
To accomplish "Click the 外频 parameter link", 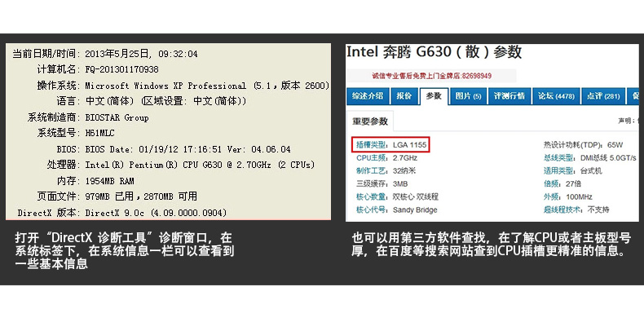I will 551,196.
